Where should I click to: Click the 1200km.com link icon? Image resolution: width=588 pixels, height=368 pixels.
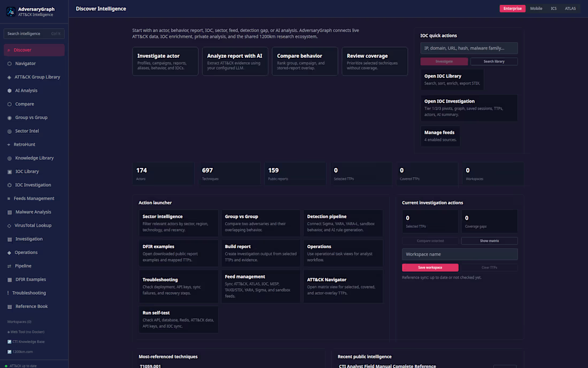click(x=10, y=352)
